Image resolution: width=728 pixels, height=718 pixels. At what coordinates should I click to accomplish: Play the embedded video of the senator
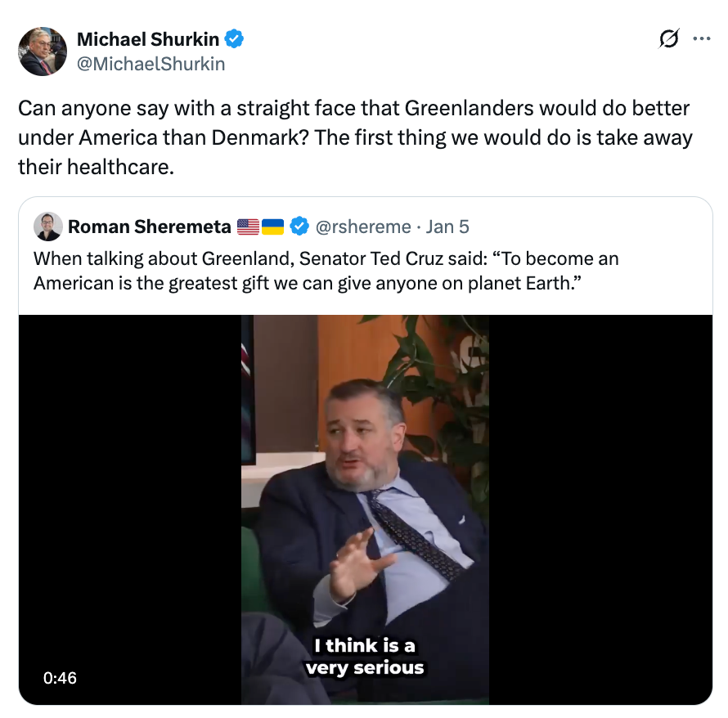coord(365,509)
